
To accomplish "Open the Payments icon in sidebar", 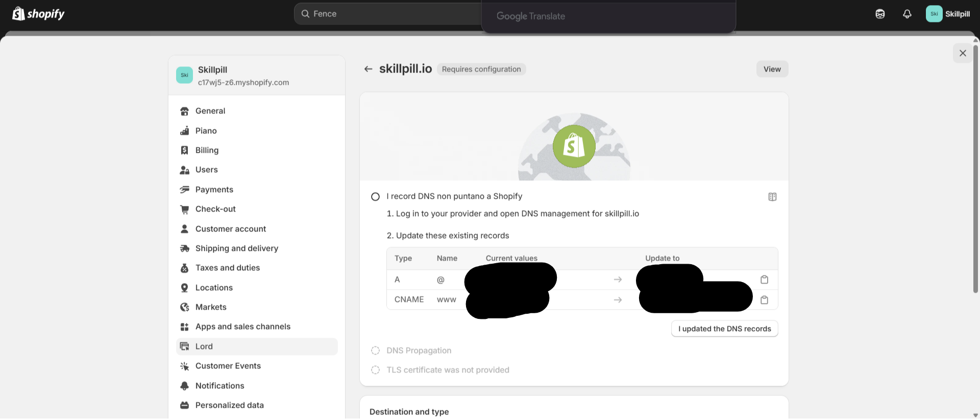I will [x=185, y=190].
